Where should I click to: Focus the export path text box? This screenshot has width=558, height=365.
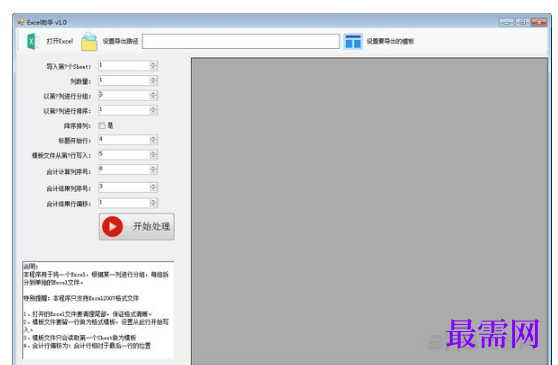point(241,41)
